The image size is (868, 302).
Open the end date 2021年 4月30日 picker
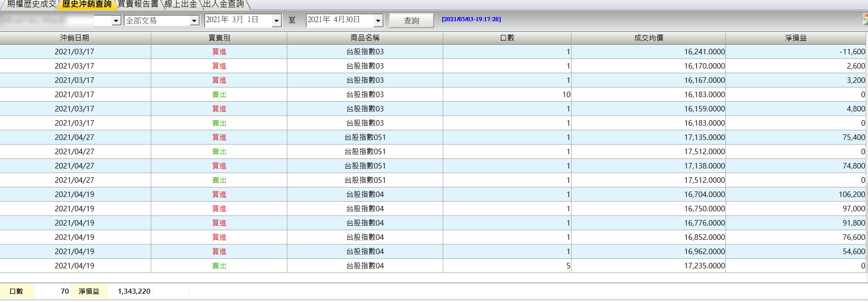click(378, 20)
